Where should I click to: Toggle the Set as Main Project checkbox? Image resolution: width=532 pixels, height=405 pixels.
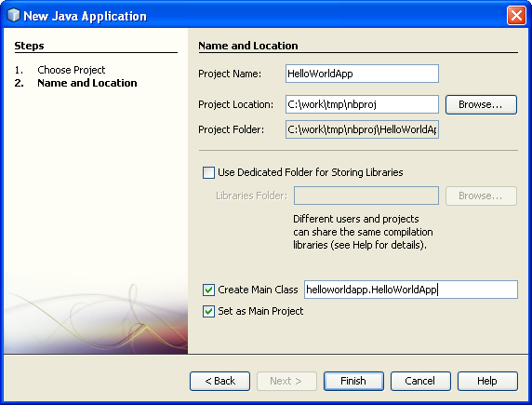[208, 311]
